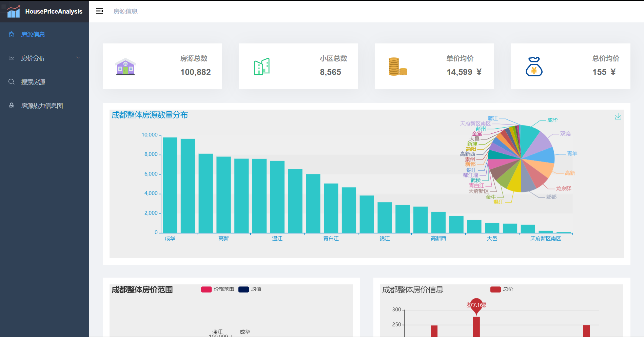Click the 10,000 y-axis label
Screen dimensions: 644x337
coord(150,135)
